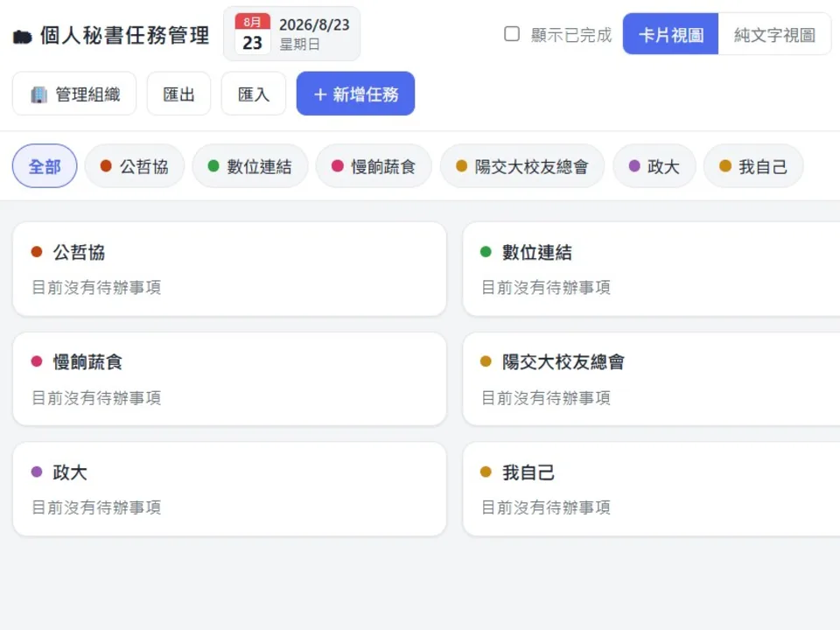This screenshot has height=630, width=840.
Task: Filter by 陽交大校友總會 chip
Action: pyautogui.click(x=522, y=166)
